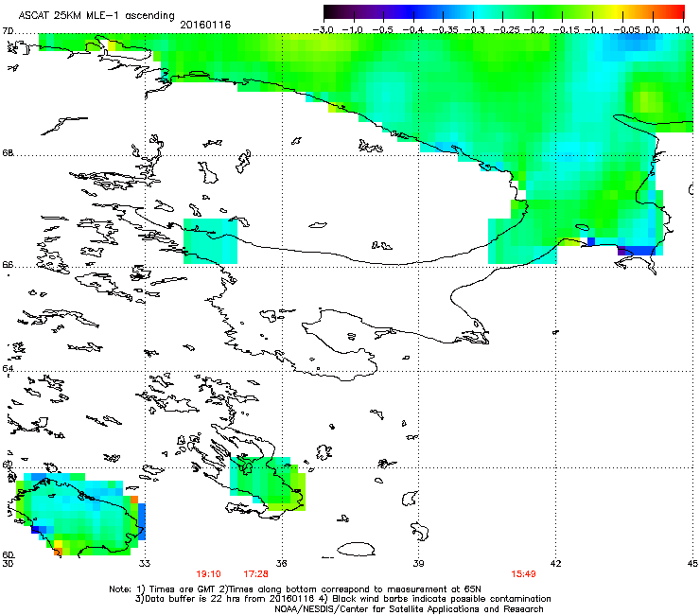Click the 0.0 color scale label
Viewport: 700px width, 615px height.
[x=653, y=30]
